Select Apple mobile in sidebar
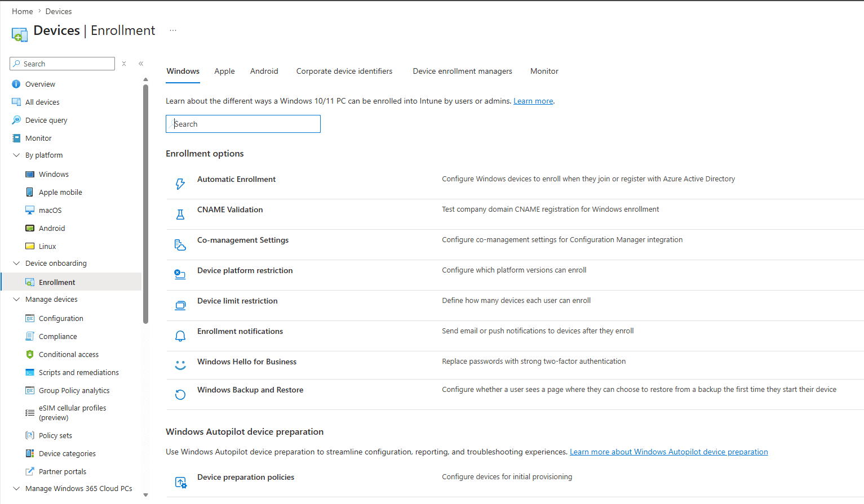The image size is (864, 504). click(x=60, y=192)
